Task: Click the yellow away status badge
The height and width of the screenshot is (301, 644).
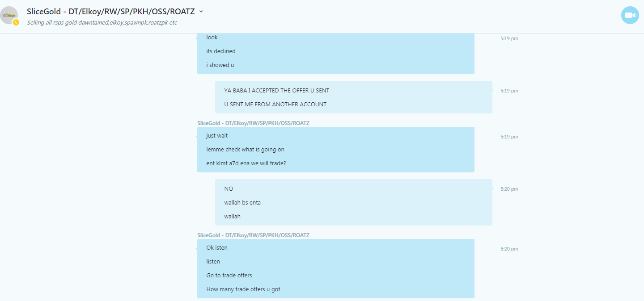Action: [x=16, y=22]
